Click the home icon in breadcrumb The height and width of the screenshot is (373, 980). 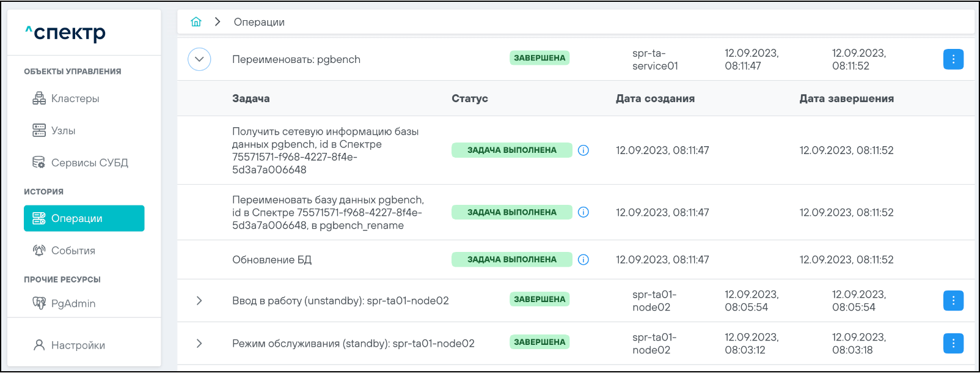click(x=196, y=22)
